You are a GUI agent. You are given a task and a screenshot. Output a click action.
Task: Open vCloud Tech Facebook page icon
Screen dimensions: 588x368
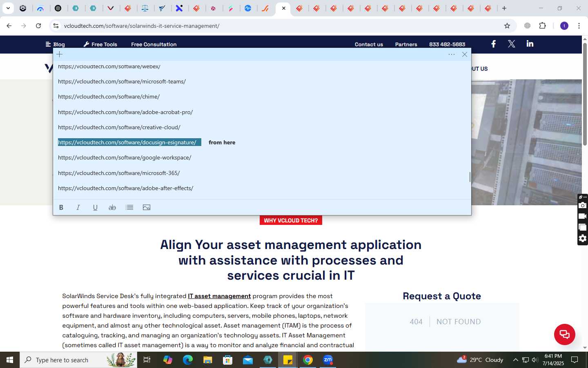click(x=493, y=44)
